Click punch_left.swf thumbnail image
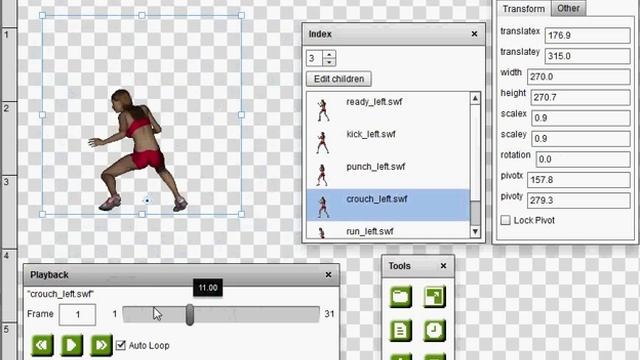Image resolution: width=640 pixels, height=360 pixels. [322, 175]
